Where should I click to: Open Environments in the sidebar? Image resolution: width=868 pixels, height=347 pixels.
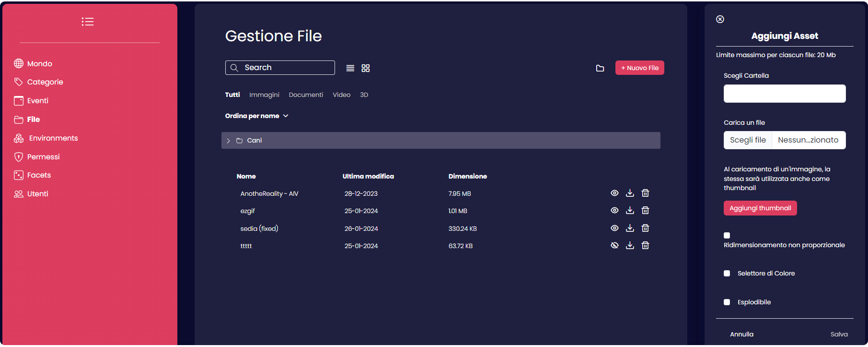pyautogui.click(x=53, y=138)
